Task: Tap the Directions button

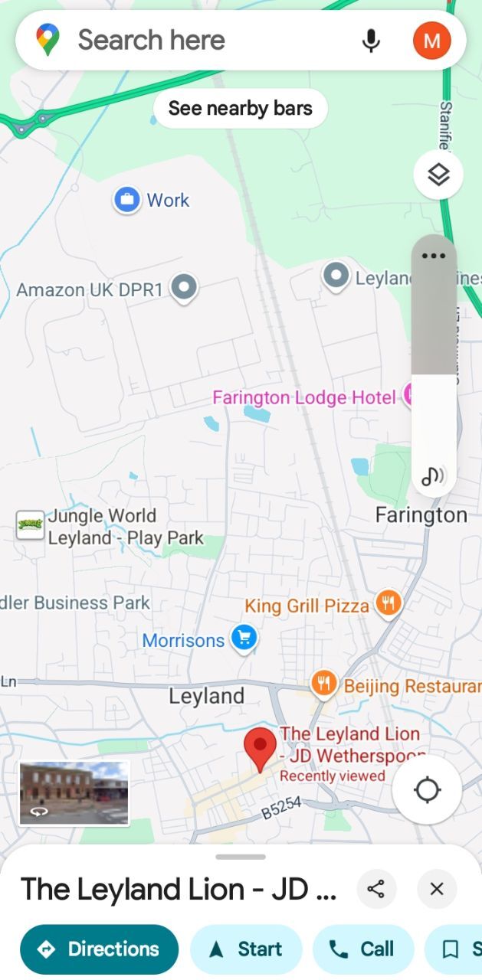Action: [99, 949]
